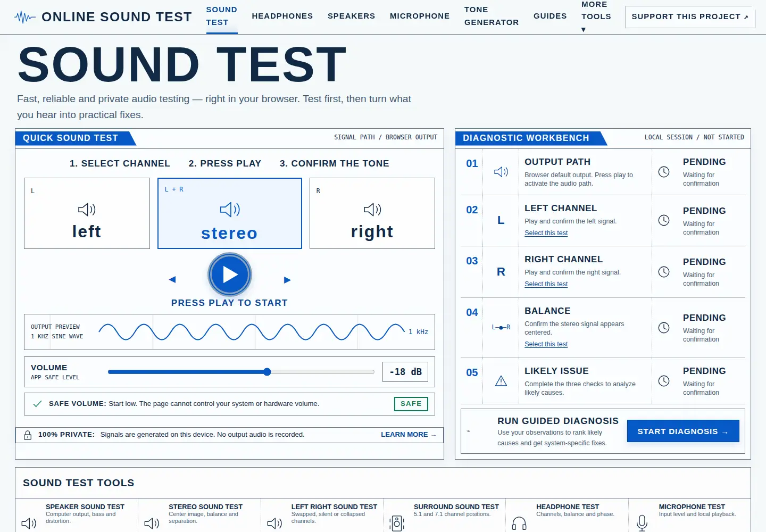Click Select this test under Right Channel

(x=546, y=284)
